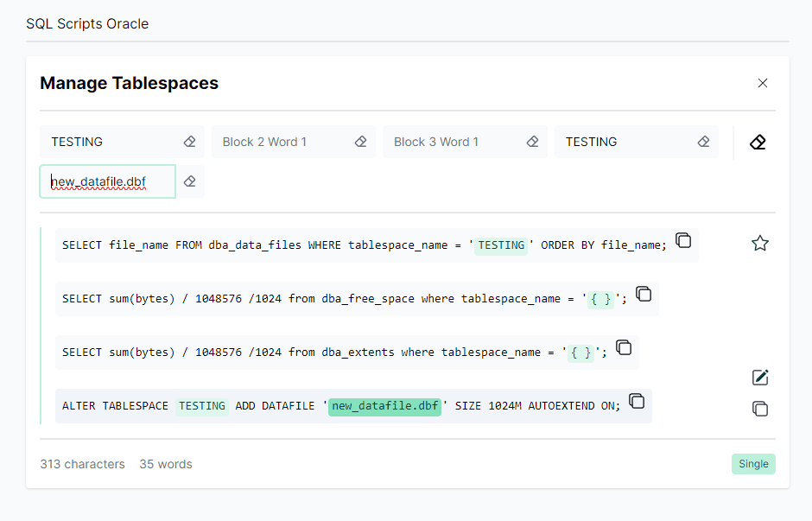Screen dimensions: 812x521
Task: Clear the first TESTING field with eraser icon
Action: 189,142
